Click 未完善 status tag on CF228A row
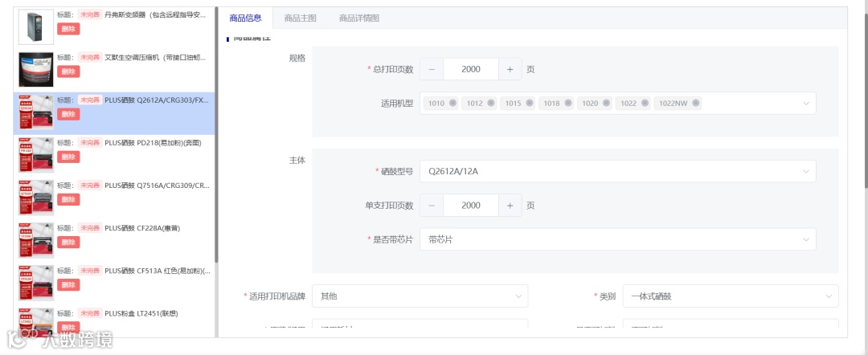This screenshot has width=868, height=355. coord(90,228)
